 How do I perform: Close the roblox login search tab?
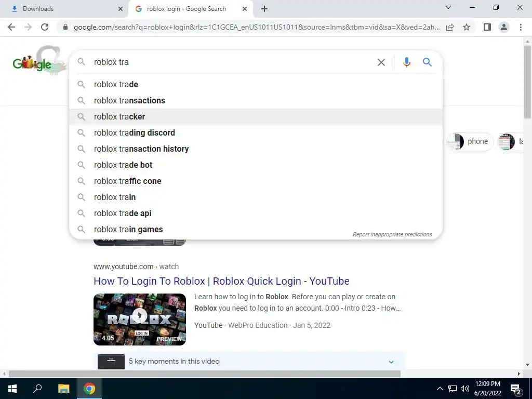(245, 9)
